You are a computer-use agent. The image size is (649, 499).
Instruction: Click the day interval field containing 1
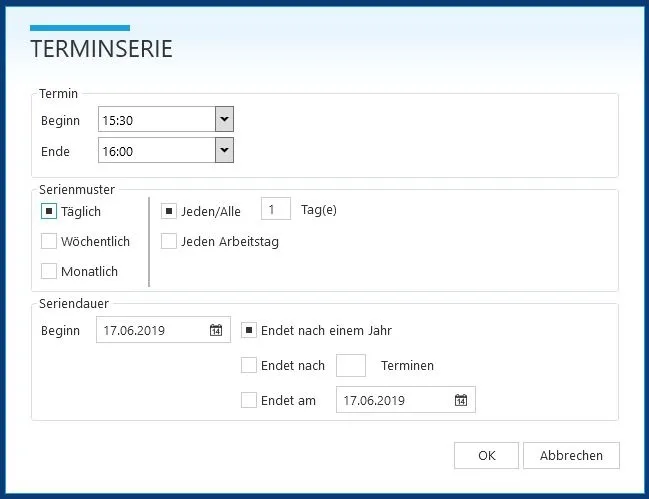pyautogui.click(x=276, y=209)
